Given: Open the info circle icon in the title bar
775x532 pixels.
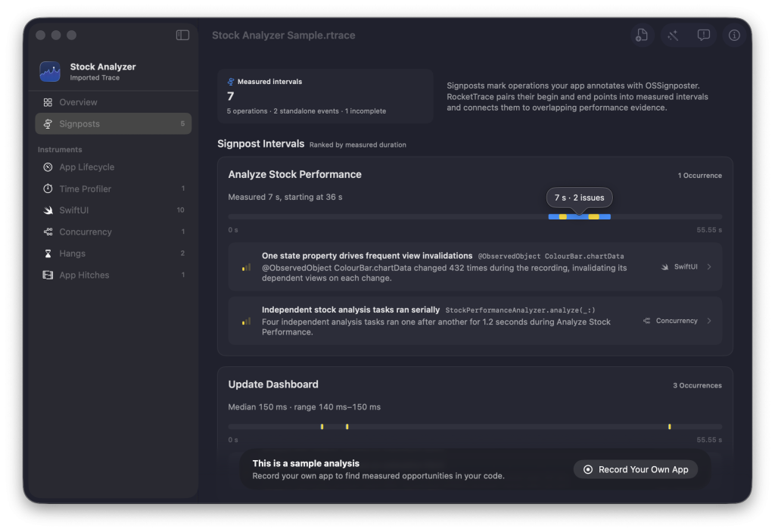Looking at the screenshot, I should (x=734, y=35).
